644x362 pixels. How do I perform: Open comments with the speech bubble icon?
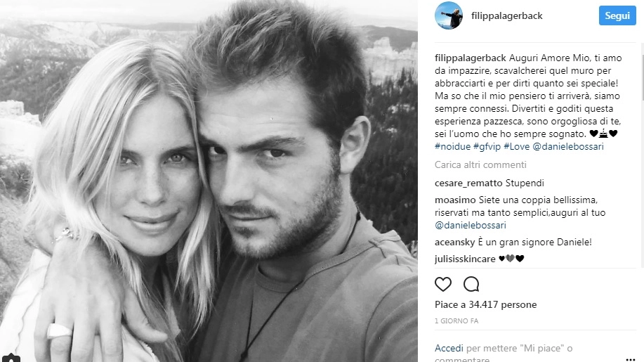click(471, 284)
